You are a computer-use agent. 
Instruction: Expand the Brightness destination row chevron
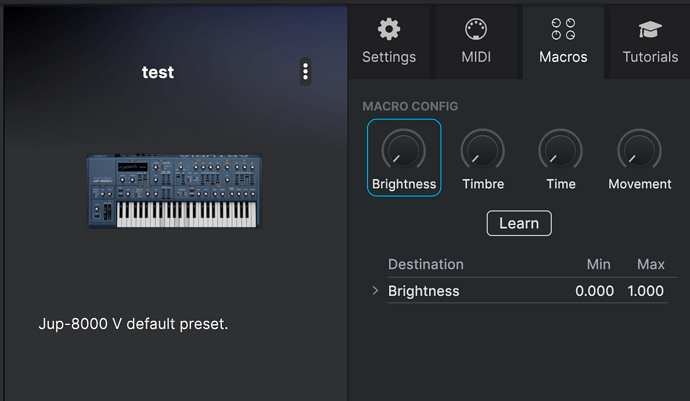point(375,291)
